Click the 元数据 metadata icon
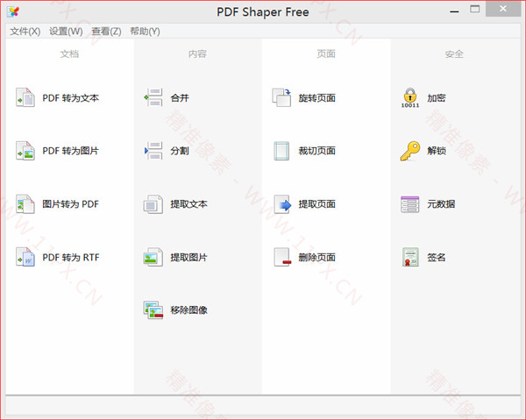This screenshot has width=526, height=420. pyautogui.click(x=410, y=204)
